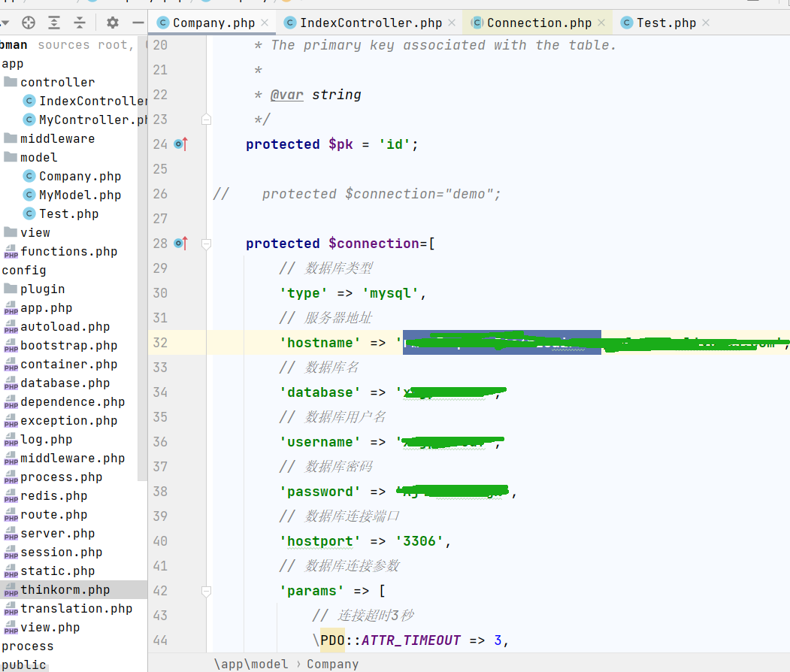Open functions.php from project tree
790x672 pixels.
coord(68,251)
